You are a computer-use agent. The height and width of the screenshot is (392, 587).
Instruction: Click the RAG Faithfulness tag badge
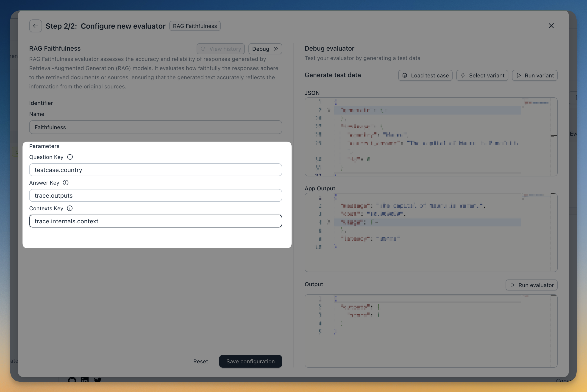195,26
